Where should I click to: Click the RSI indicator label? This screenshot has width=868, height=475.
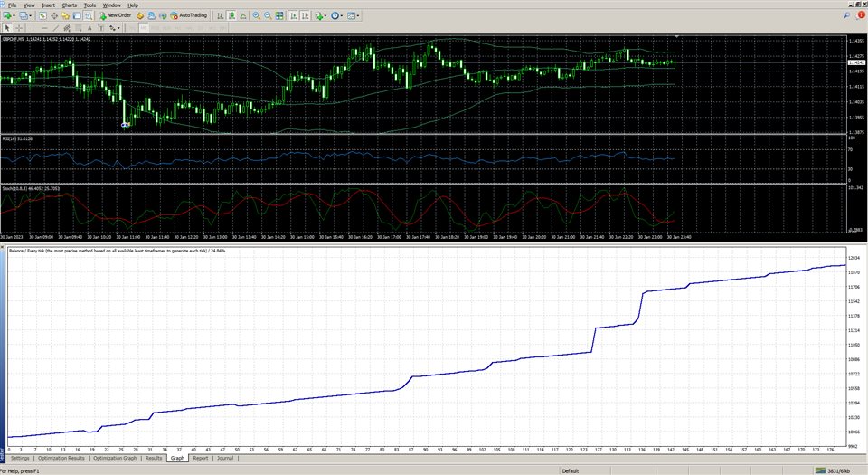click(17, 138)
